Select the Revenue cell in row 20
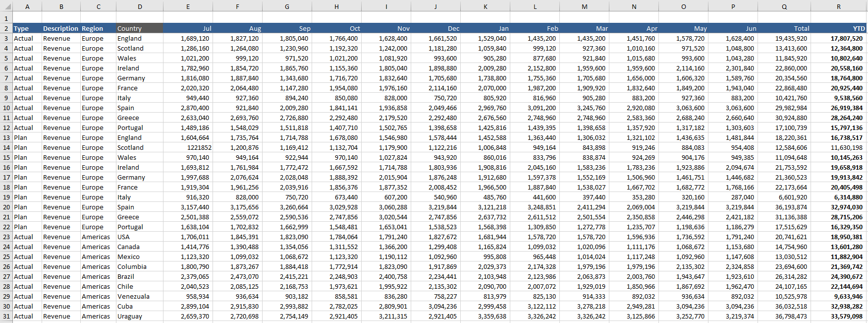Image resolution: width=868 pixels, height=323 pixels. (x=61, y=207)
